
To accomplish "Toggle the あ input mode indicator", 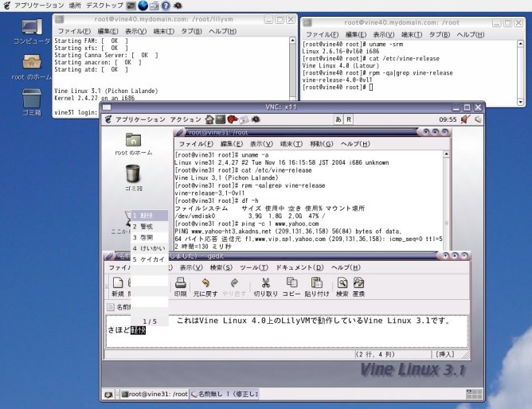I will [338, 119].
